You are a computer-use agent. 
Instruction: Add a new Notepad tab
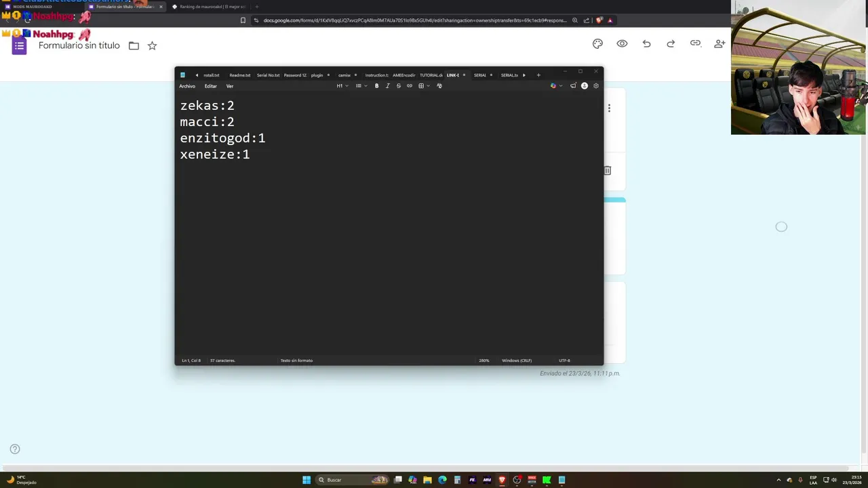(x=538, y=75)
